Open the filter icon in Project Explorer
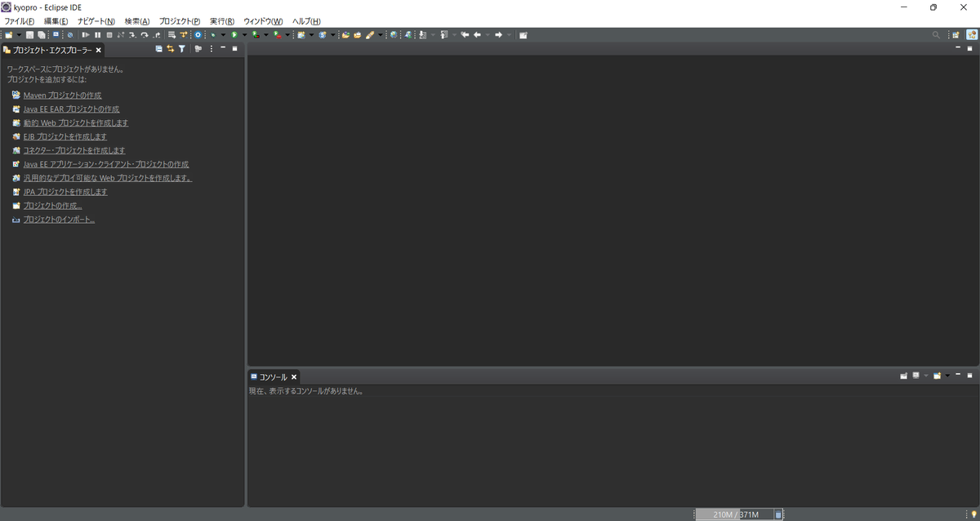The height and width of the screenshot is (521, 980). [x=182, y=48]
